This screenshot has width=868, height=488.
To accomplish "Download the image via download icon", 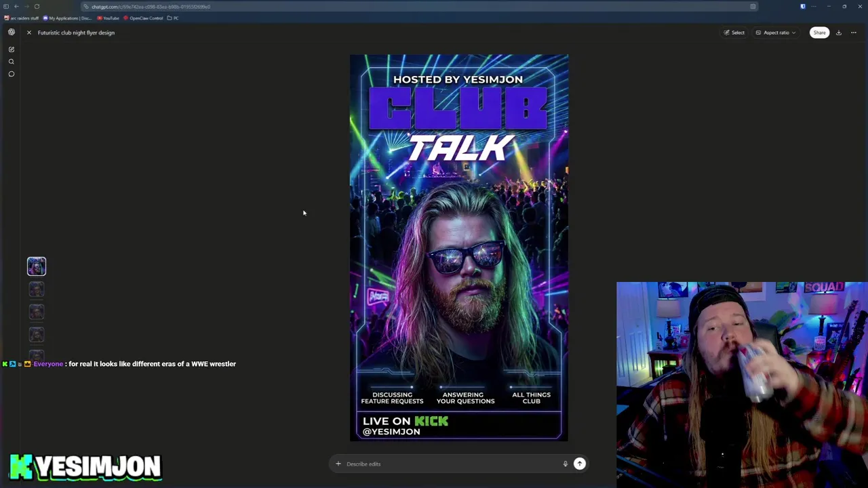I will point(839,33).
